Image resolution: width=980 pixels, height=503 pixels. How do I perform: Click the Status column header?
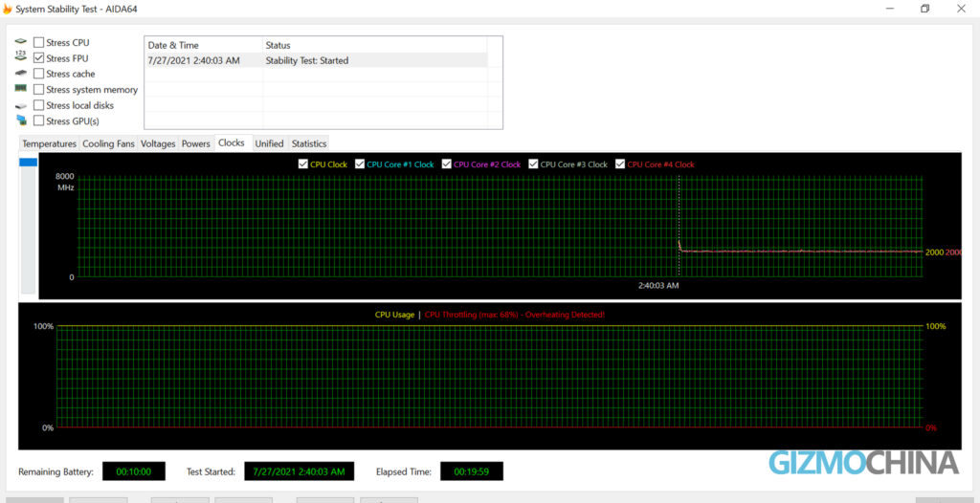[x=375, y=45]
